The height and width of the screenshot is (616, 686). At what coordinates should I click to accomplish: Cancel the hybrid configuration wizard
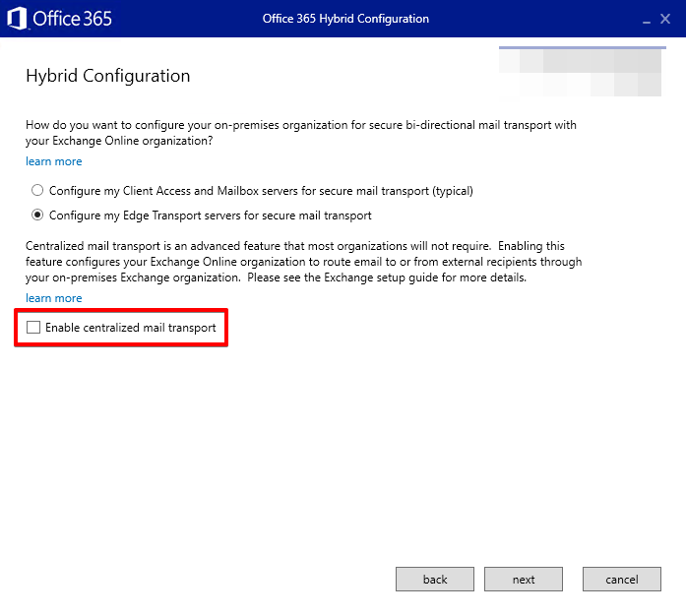click(621, 580)
